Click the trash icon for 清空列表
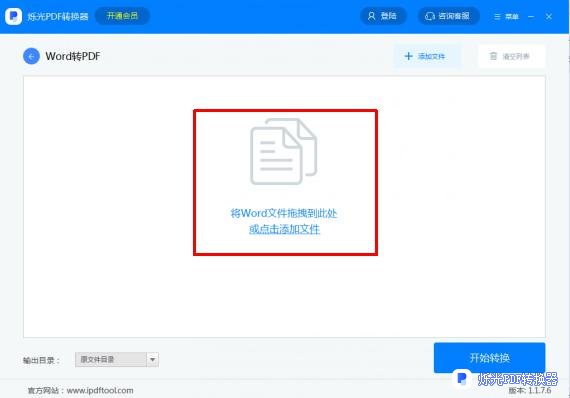This screenshot has height=398, width=570. pyautogui.click(x=493, y=56)
